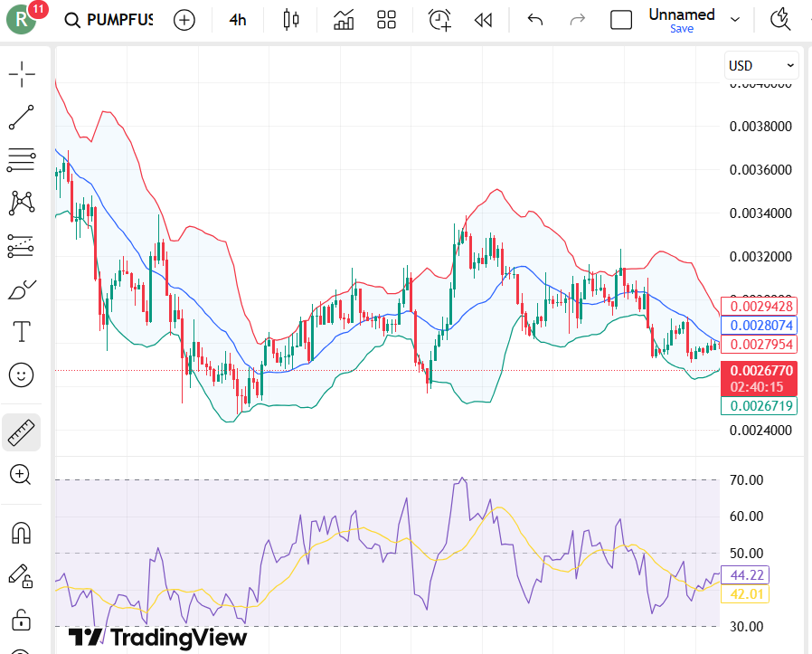This screenshot has height=654, width=812.
Task: Select the Cross cursor tool
Action: [x=21, y=74]
